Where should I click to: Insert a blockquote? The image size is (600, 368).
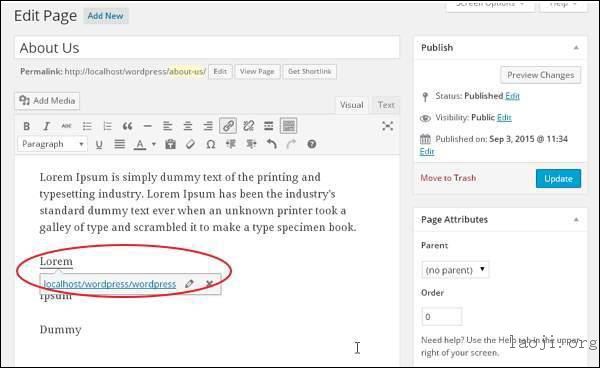(x=127, y=126)
